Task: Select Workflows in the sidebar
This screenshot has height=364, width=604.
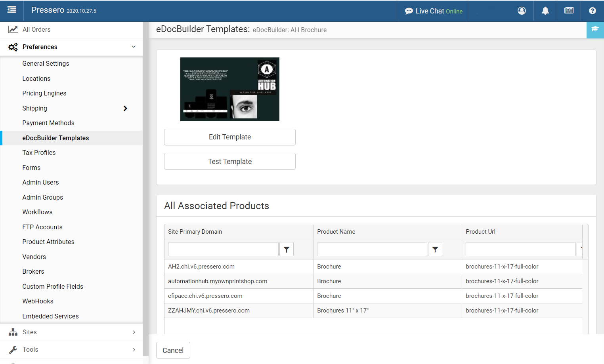Action: [x=37, y=212]
